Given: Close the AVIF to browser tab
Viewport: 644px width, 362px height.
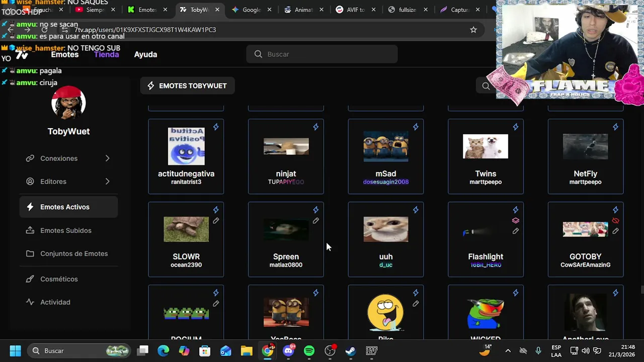Looking at the screenshot, I should (x=373, y=10).
